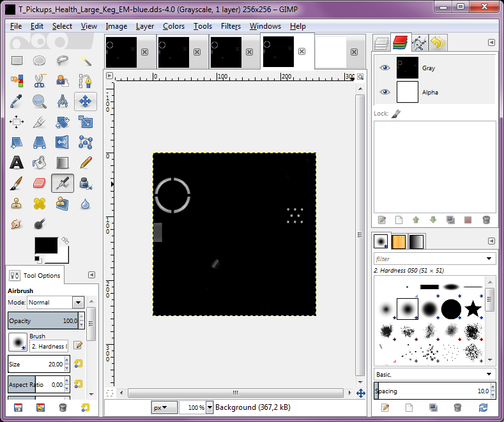Activate the Bucket Fill tool
This screenshot has height=422, width=504.
coord(40,162)
